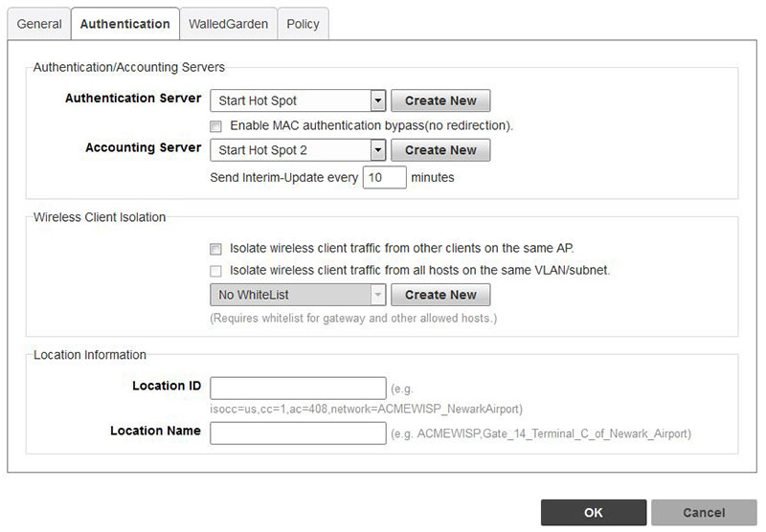Click Create New for Authentication Server

point(440,100)
